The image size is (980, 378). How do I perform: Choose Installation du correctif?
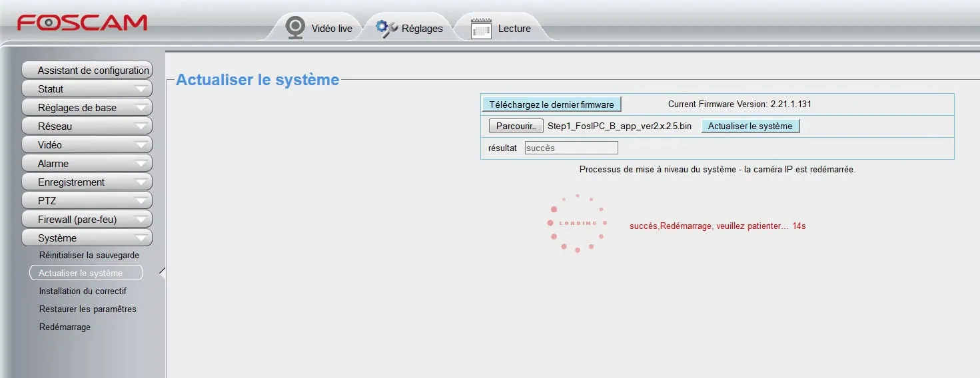pos(83,291)
